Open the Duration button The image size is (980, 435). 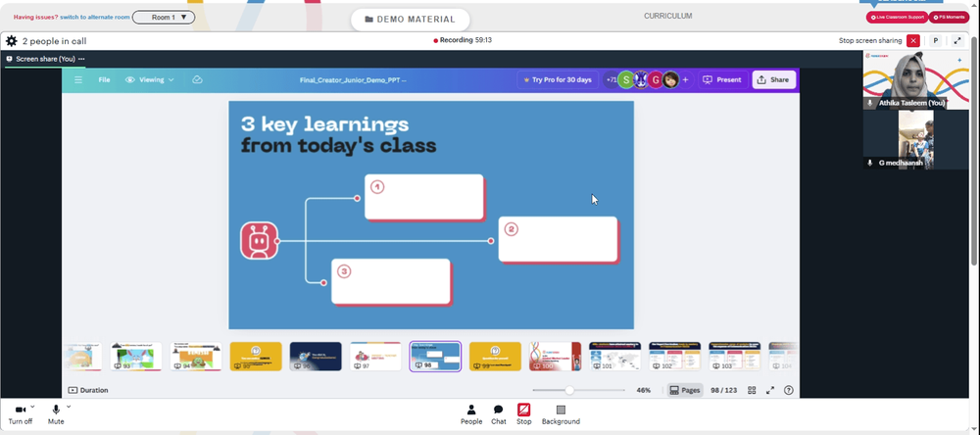[88, 390]
